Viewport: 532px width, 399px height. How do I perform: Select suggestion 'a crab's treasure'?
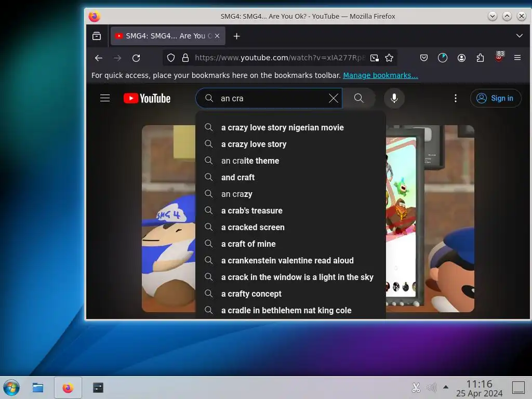click(x=291, y=211)
